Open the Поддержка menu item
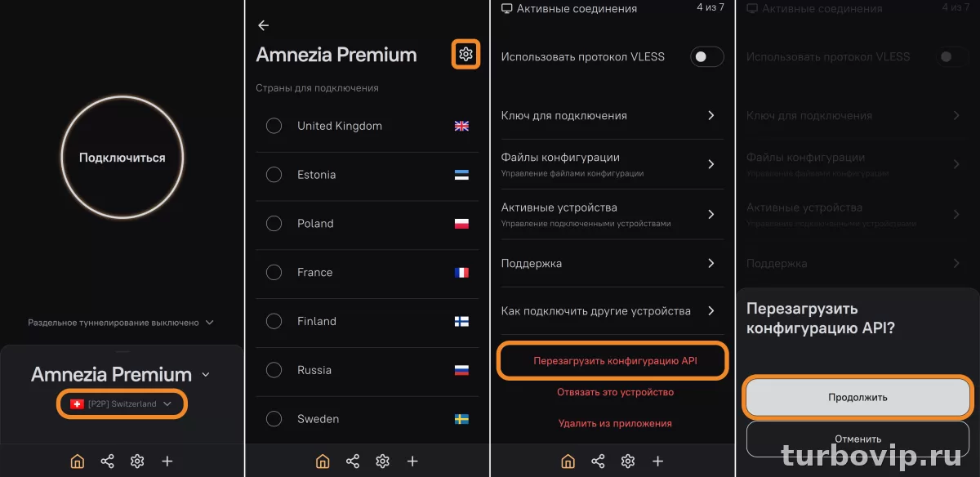Viewport: 980px width, 477px height. (x=612, y=263)
